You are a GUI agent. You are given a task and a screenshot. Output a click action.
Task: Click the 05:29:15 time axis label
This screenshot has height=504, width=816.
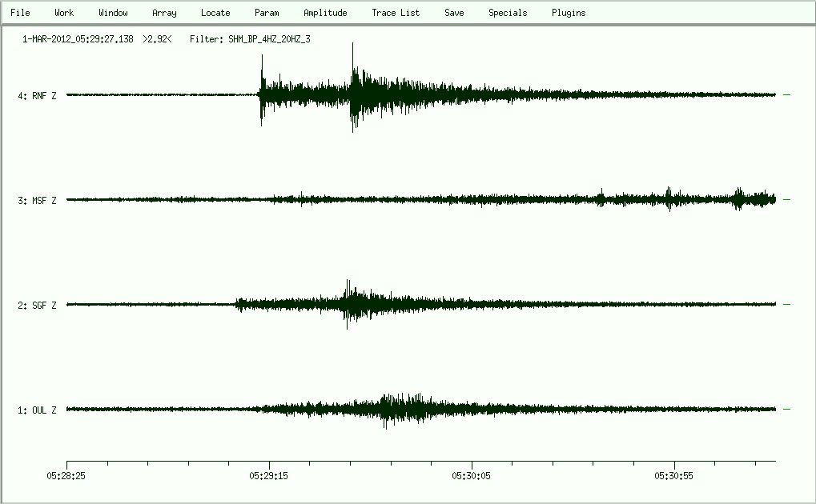pos(269,475)
